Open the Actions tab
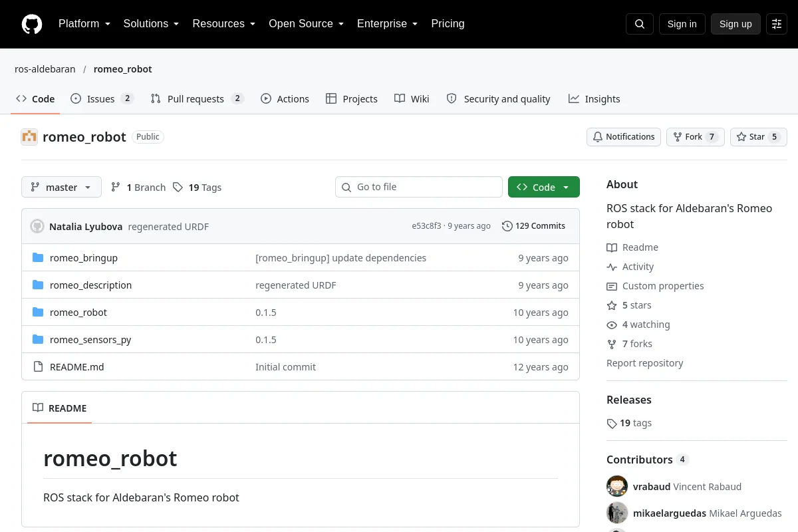The width and height of the screenshot is (798, 532). 285,99
